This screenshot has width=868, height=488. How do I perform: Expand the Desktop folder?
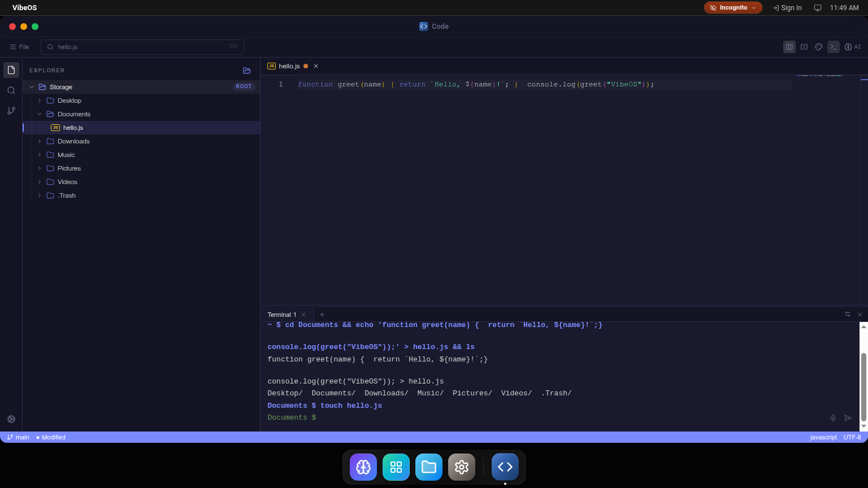click(40, 101)
